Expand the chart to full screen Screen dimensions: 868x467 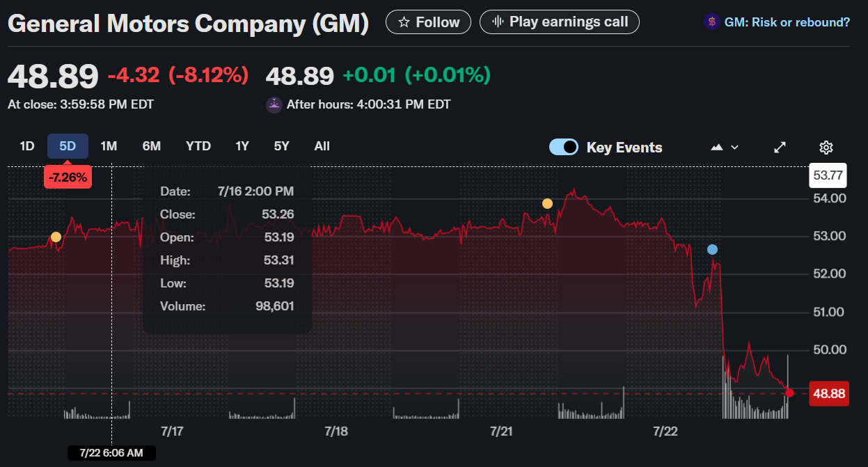(x=780, y=148)
